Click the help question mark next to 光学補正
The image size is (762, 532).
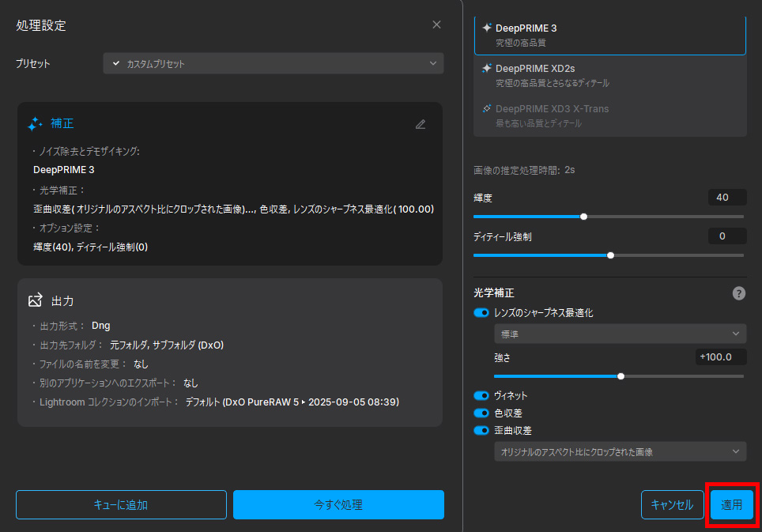[x=738, y=293]
